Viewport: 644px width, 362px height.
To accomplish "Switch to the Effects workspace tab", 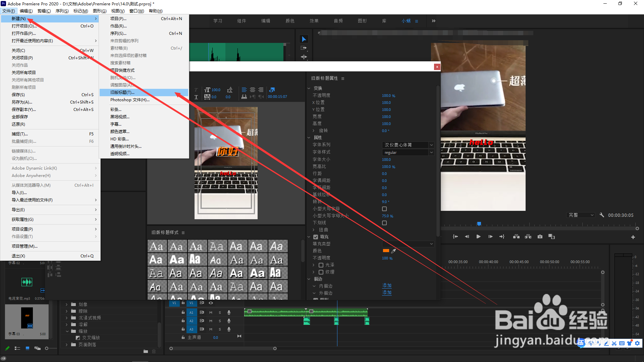I will [x=314, y=21].
